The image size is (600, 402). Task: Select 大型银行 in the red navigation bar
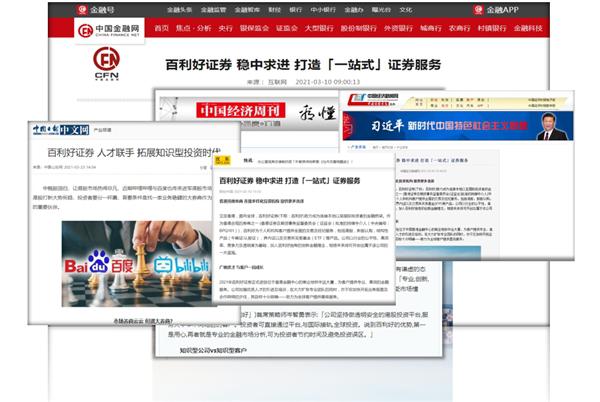point(319,28)
